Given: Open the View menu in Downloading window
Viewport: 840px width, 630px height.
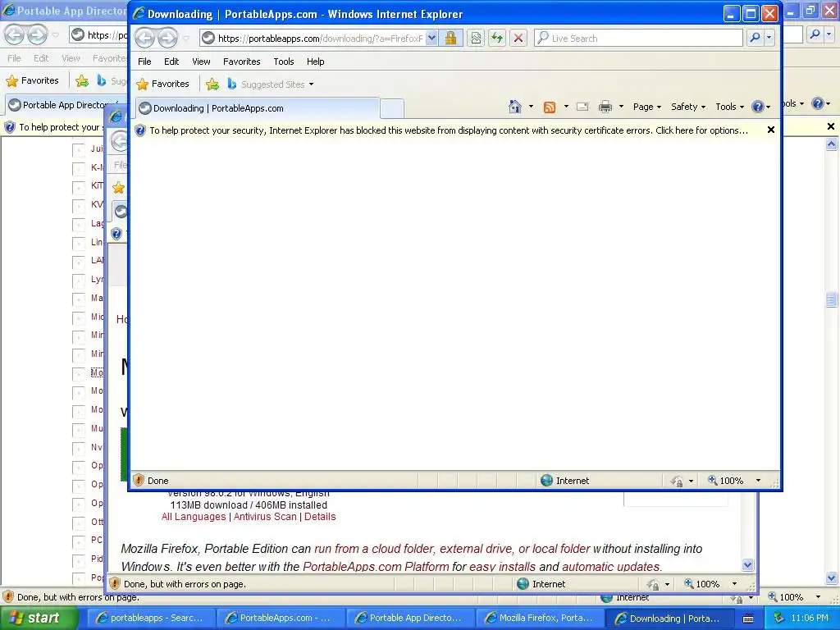Looking at the screenshot, I should click(x=201, y=62).
